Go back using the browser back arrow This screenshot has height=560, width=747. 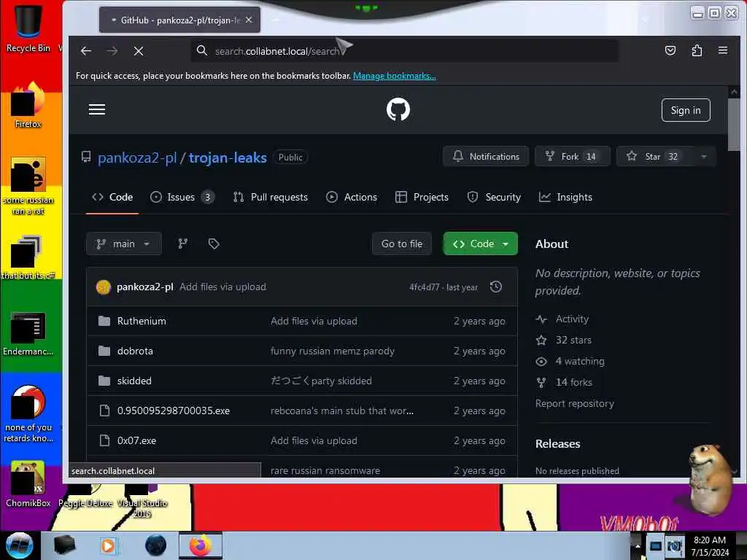86,51
